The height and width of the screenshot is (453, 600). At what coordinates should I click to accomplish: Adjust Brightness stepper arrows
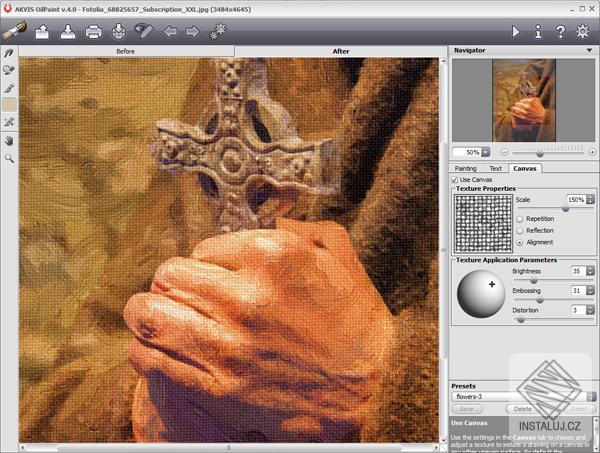pyautogui.click(x=590, y=271)
